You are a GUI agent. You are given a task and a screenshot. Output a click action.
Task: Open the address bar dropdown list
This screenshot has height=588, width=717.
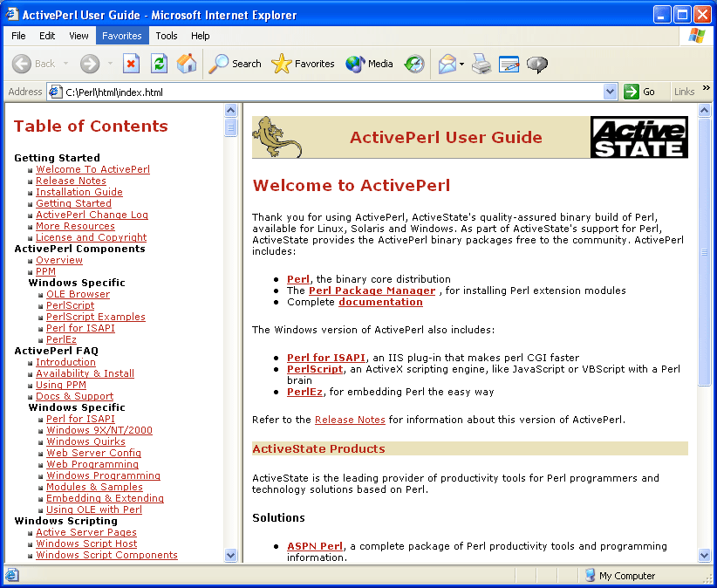tap(610, 92)
